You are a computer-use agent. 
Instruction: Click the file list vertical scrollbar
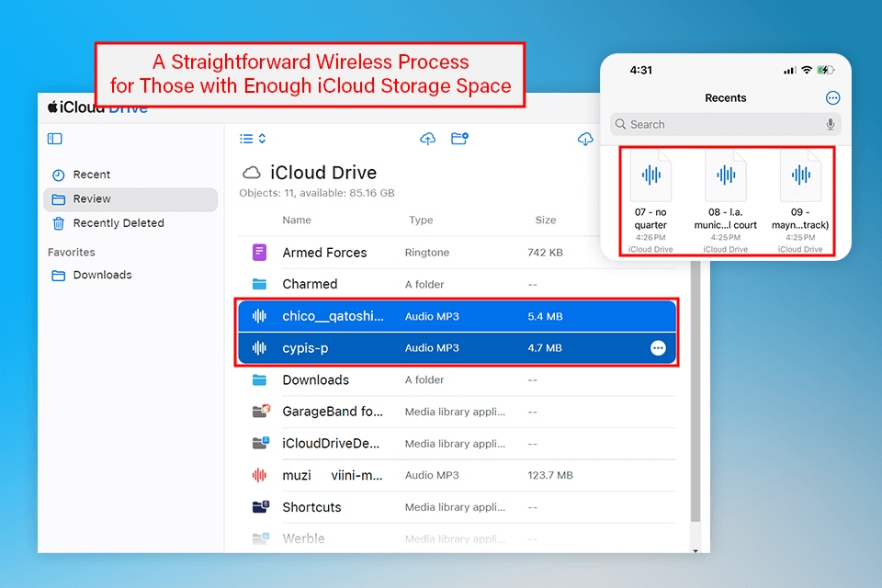point(695,391)
